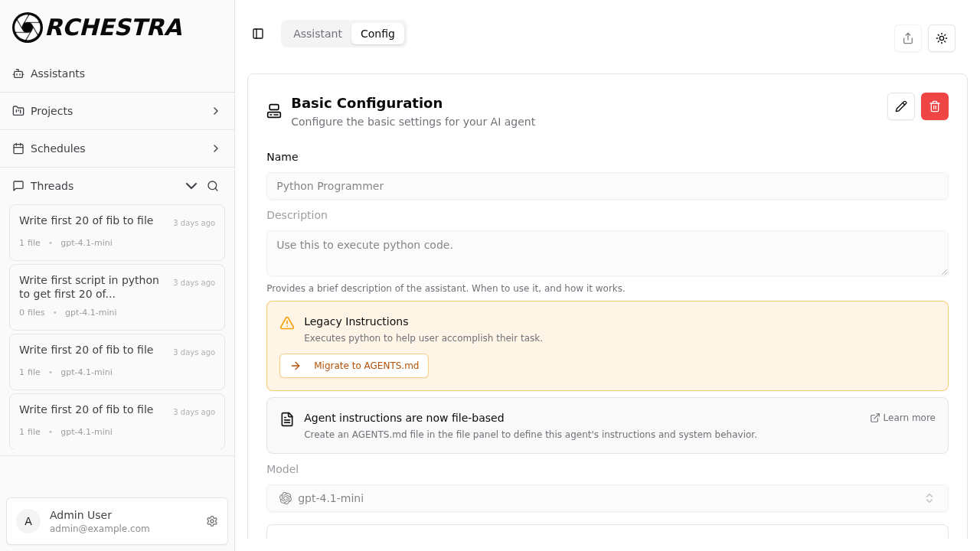Search threads with the magnifier icon

click(x=213, y=186)
